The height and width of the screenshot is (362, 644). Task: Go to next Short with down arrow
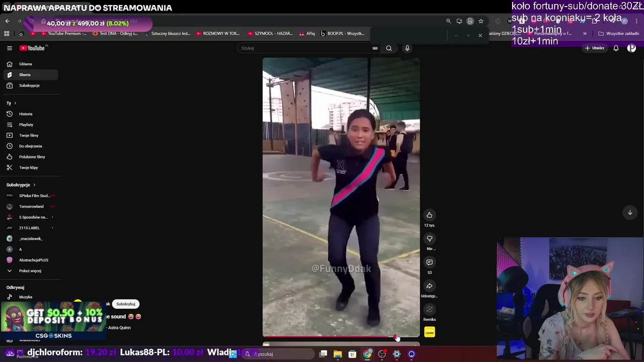point(629,213)
